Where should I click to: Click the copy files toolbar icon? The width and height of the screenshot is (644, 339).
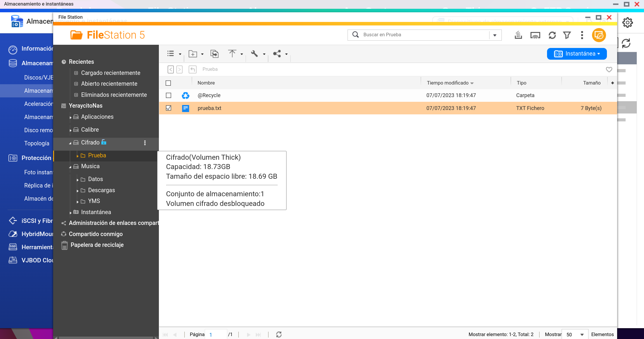click(214, 54)
